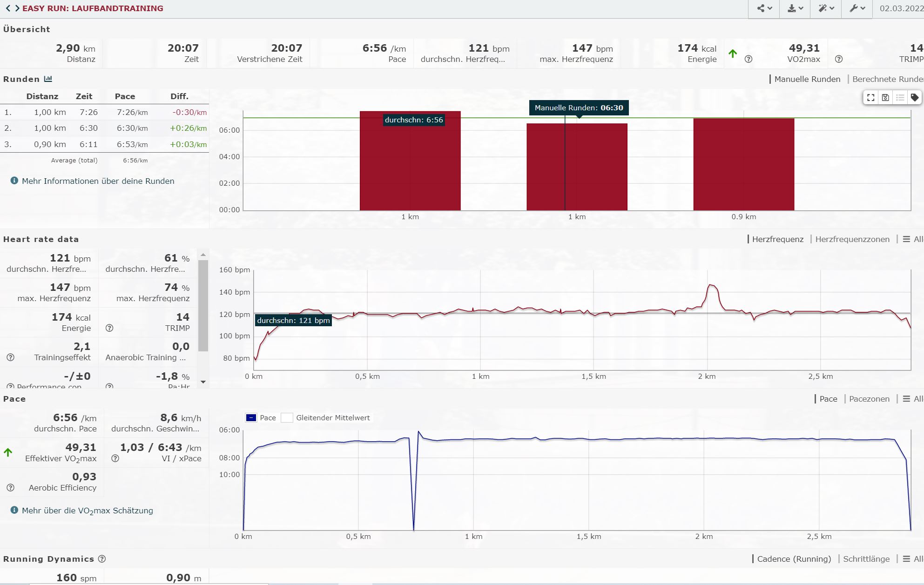Screen dimensions: 924x585
Task: Toggle the Pace series legend box
Action: [251, 418]
